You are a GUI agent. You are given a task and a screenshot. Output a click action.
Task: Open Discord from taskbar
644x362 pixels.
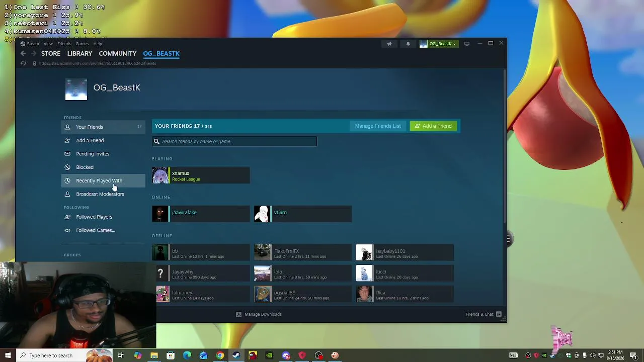tap(286, 355)
